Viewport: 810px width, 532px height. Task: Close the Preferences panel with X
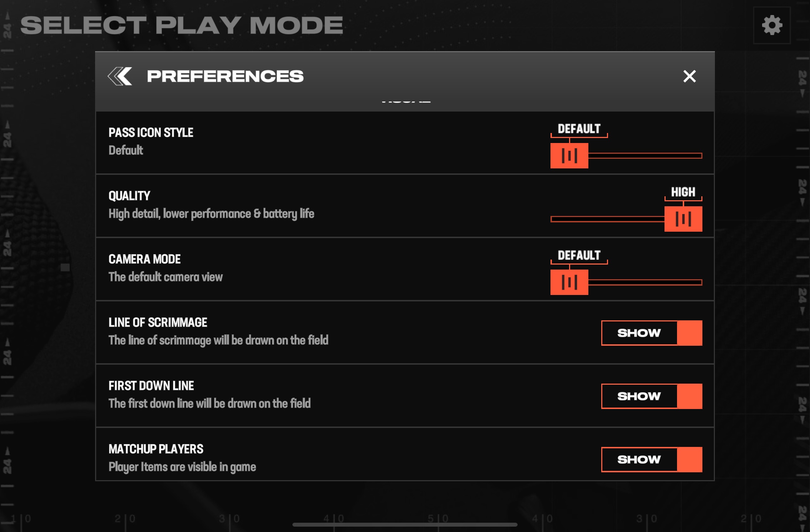click(x=689, y=76)
